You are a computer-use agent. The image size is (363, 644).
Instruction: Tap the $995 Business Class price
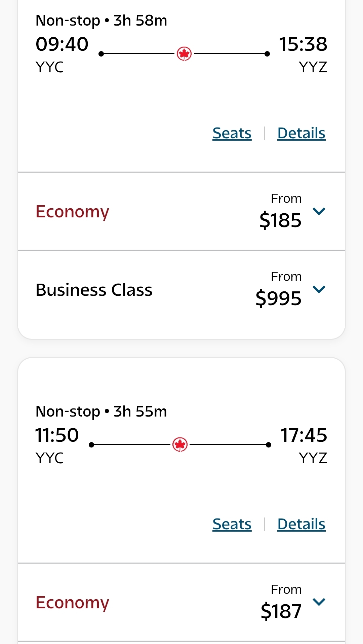[278, 299]
